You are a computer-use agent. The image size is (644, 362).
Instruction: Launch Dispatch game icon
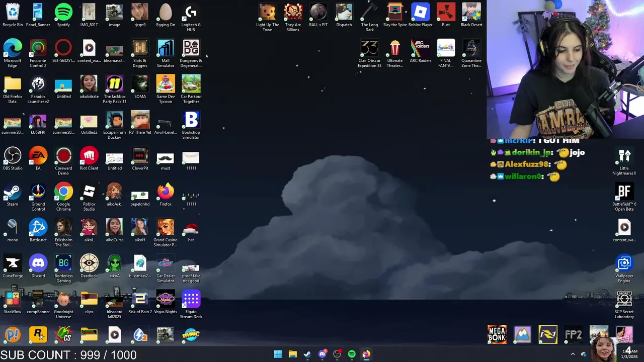[344, 15]
